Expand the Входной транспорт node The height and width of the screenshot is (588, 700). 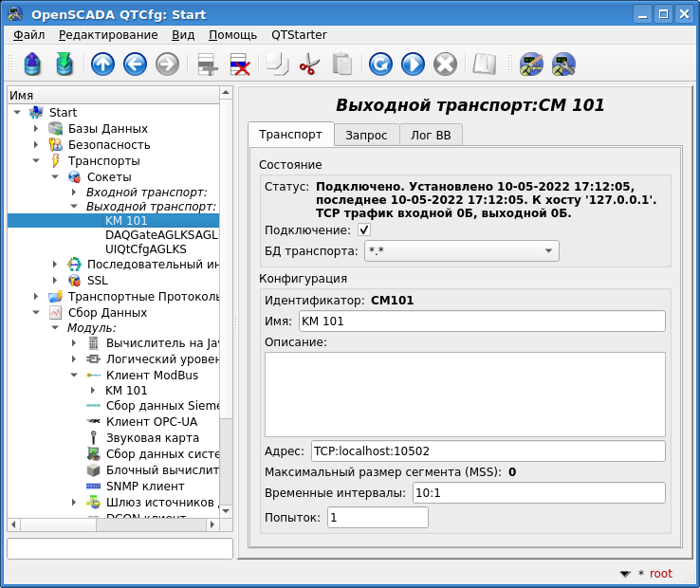[75, 192]
